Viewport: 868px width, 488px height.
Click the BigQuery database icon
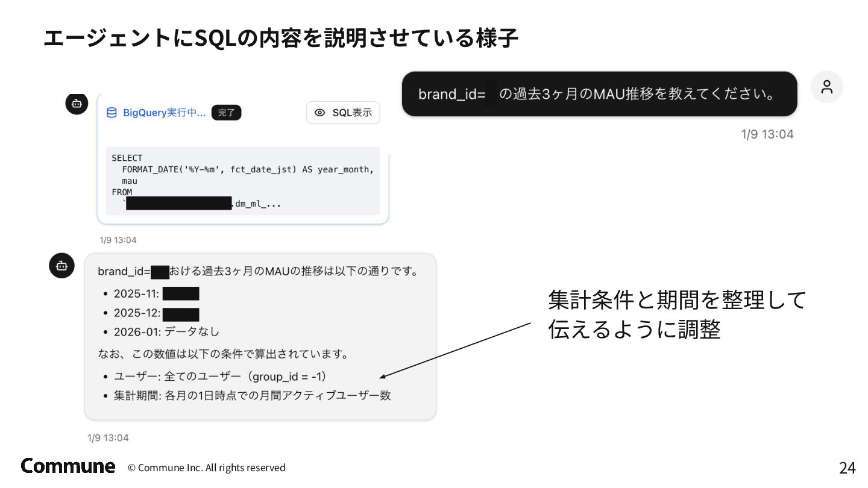[x=112, y=113]
